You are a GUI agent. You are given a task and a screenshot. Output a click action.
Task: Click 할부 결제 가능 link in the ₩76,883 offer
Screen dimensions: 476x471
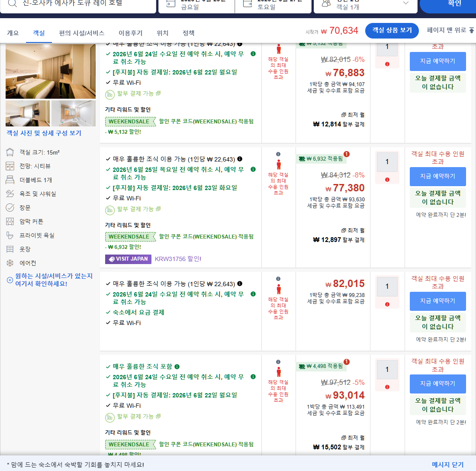(139, 94)
